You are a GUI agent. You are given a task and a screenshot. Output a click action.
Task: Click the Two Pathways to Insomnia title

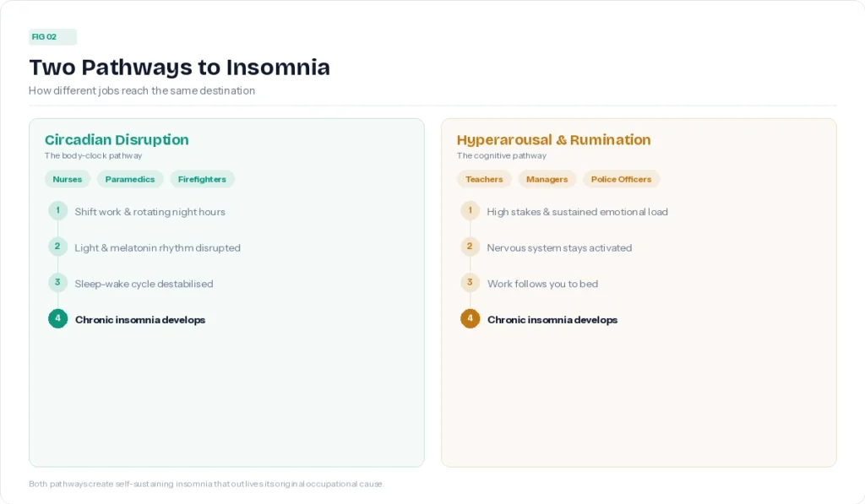179,68
